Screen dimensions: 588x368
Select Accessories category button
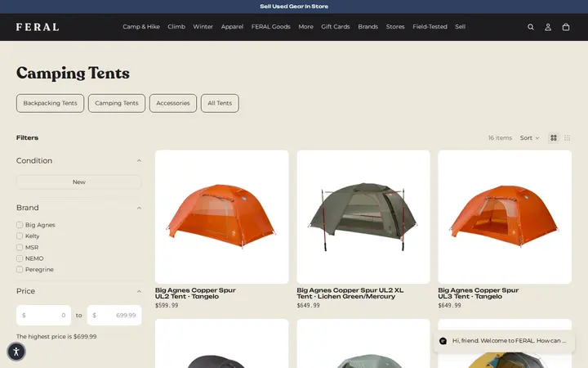click(173, 103)
